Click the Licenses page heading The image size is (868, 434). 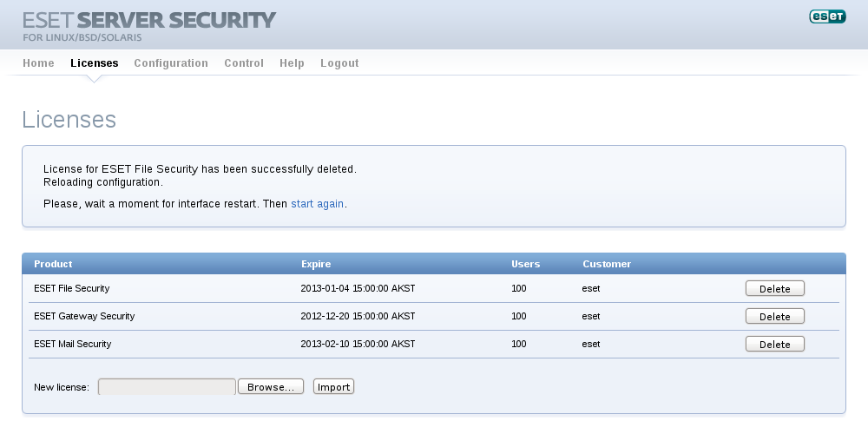(x=69, y=120)
